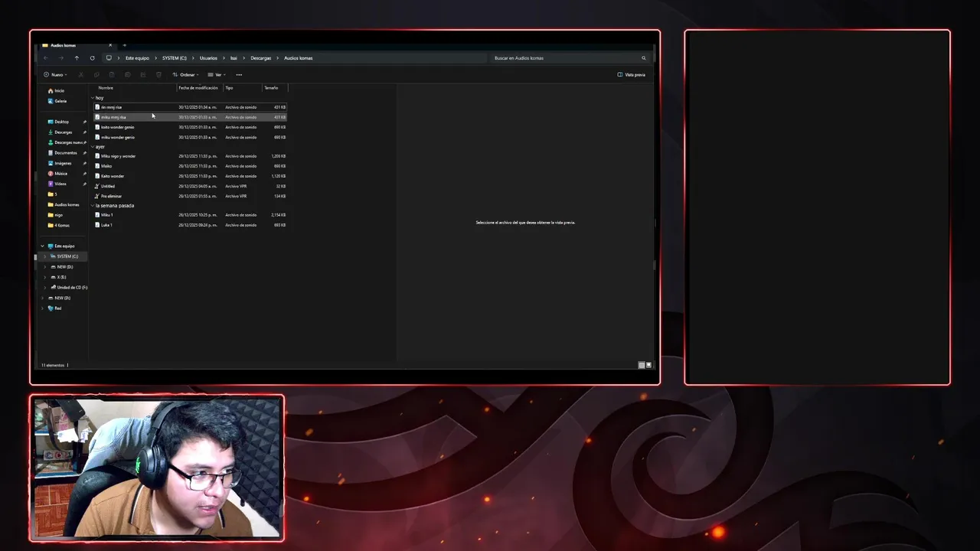Toggle the Vista previa pane

click(x=632, y=75)
